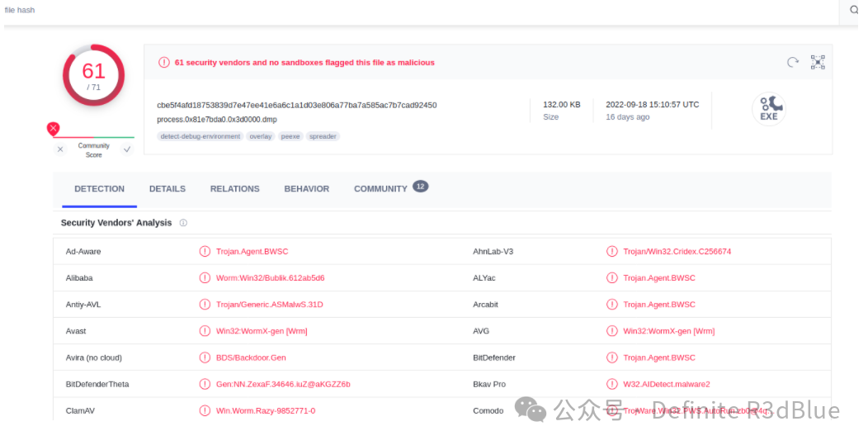Image resolution: width=868 pixels, height=445 pixels.
Task: Click alert icon for Avast detection
Action: coord(205,331)
